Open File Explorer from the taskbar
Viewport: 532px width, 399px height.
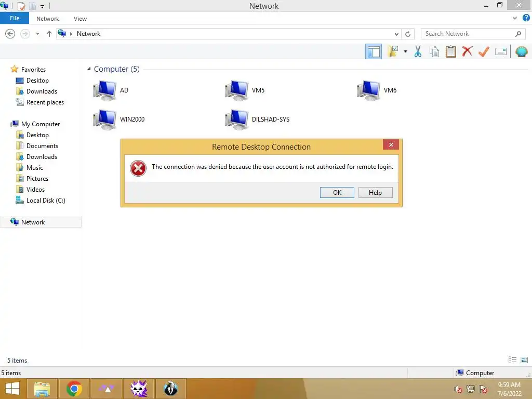point(42,389)
